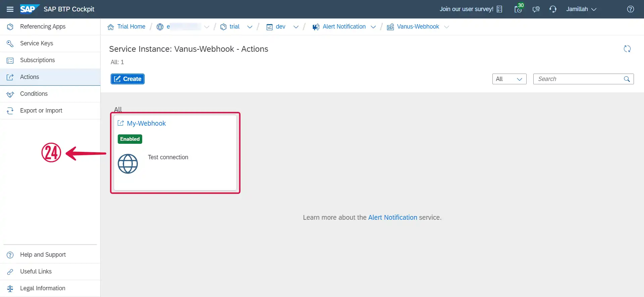Click the Conditions handshake icon
The image size is (644, 297).
pos(10,94)
